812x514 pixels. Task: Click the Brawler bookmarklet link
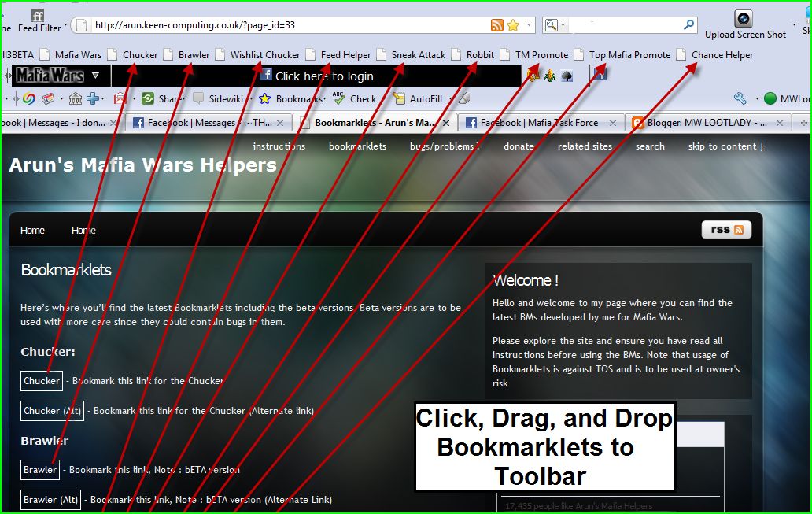point(40,470)
